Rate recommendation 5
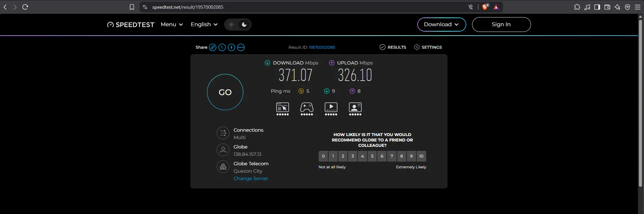Image resolution: width=644 pixels, height=214 pixels. coord(372,156)
